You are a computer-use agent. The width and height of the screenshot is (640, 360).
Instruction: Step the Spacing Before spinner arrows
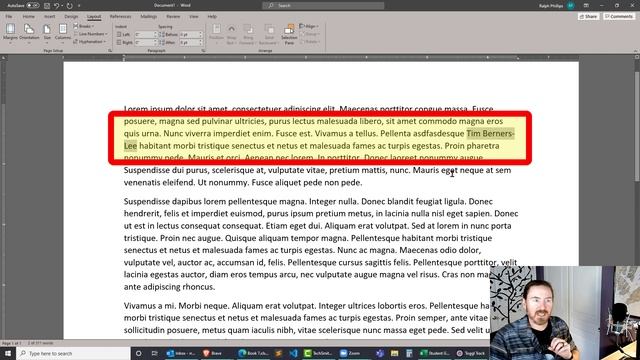tap(200, 35)
